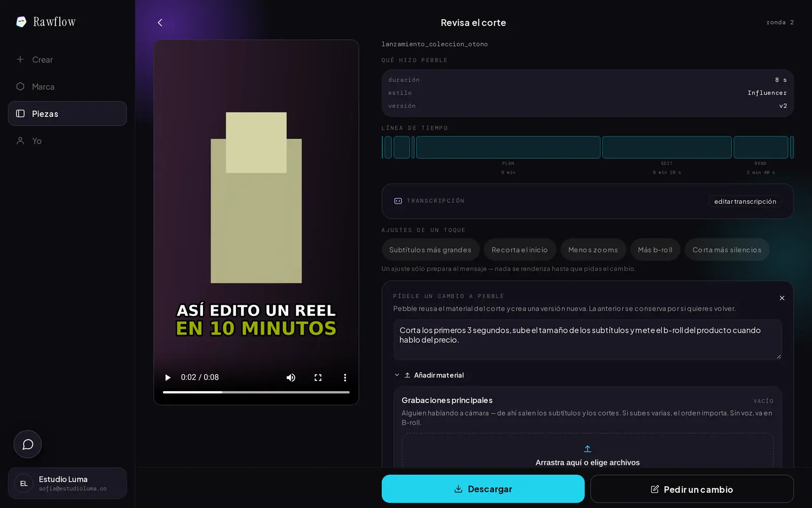812x508 pixels.
Task: Choose the Más b-roll chip
Action: [x=655, y=250]
